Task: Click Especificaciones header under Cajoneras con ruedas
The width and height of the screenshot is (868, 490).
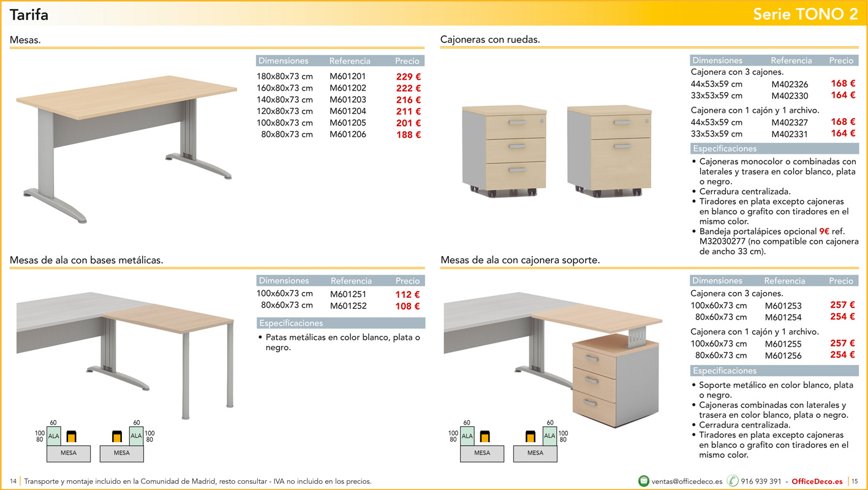Action: (x=774, y=149)
